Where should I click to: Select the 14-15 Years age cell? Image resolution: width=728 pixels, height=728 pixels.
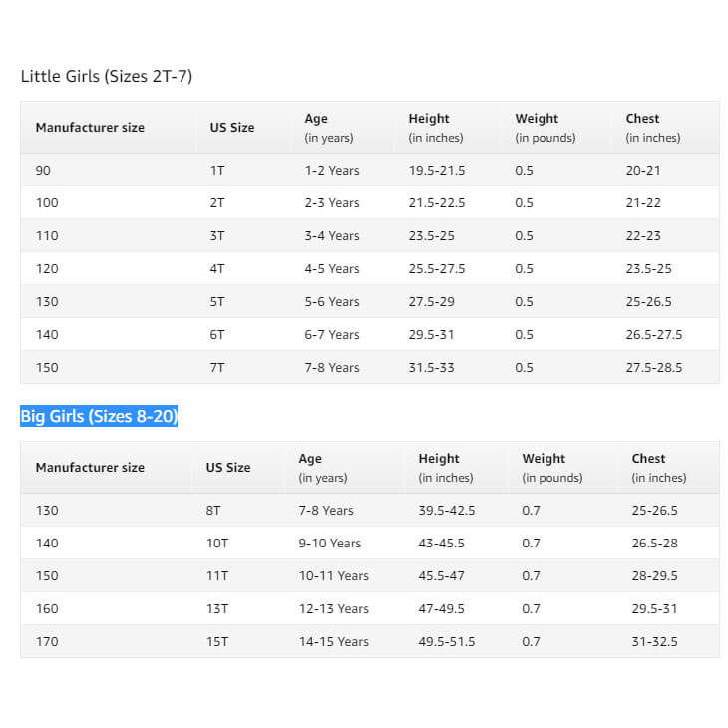pos(334,642)
